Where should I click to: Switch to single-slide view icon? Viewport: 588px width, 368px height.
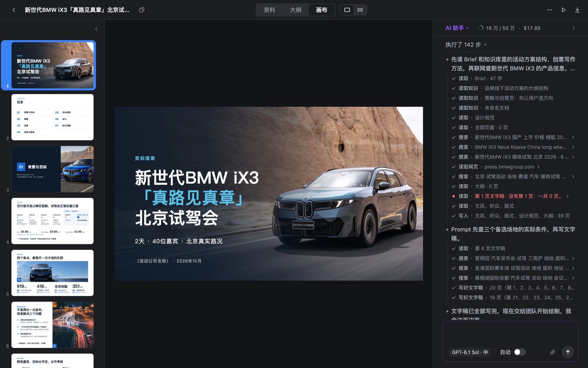[347, 10]
